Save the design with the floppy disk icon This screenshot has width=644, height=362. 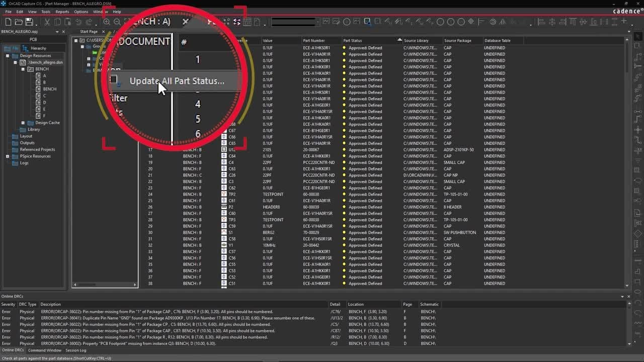click(x=29, y=22)
